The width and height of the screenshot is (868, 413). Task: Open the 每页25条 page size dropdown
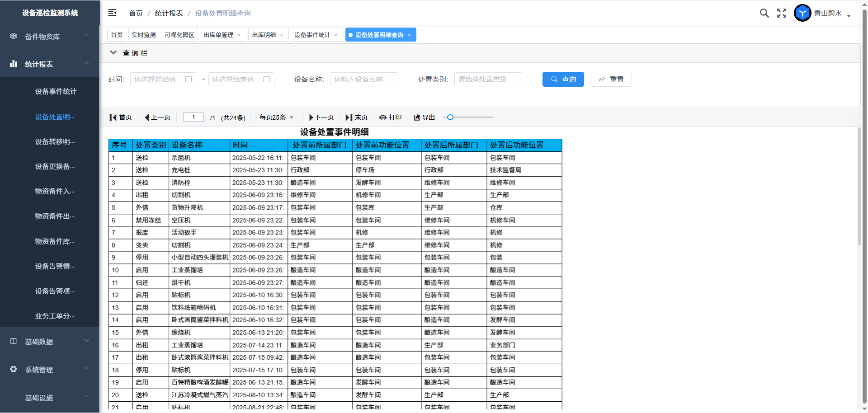pyautogui.click(x=276, y=117)
